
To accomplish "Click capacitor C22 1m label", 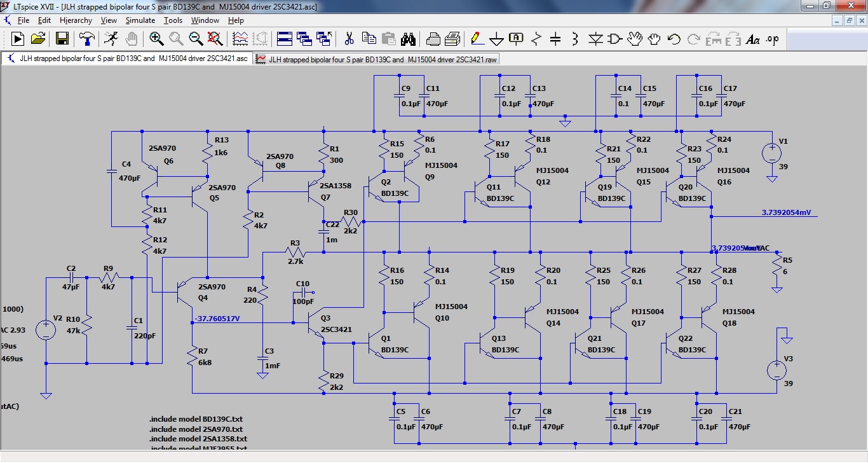I will (x=332, y=232).
